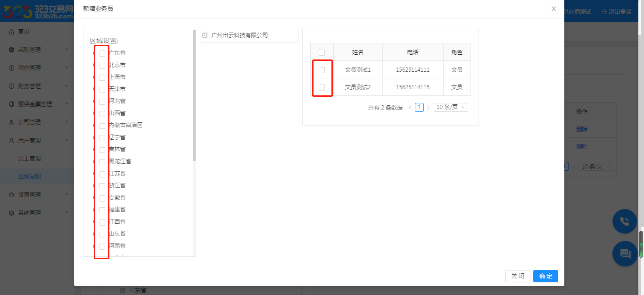Click the 确定 confirm button
This screenshot has width=644, height=295.
[545, 276]
